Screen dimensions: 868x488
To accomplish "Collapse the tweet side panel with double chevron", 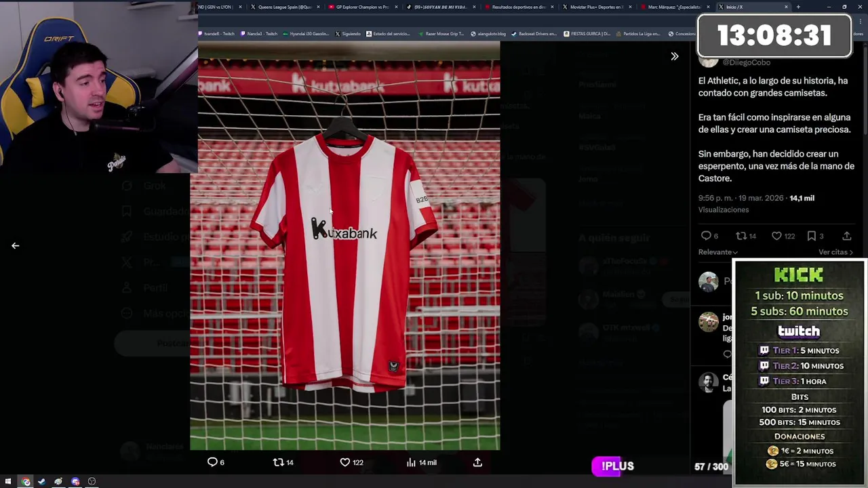I will pyautogui.click(x=674, y=57).
